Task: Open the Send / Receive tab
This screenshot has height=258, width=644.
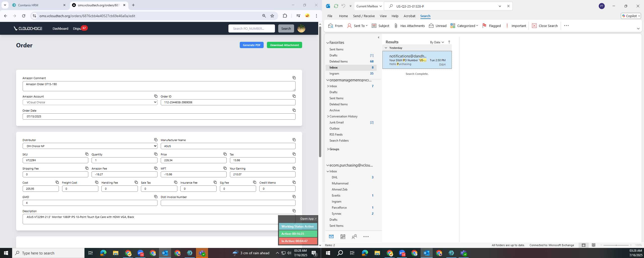Action: click(364, 16)
